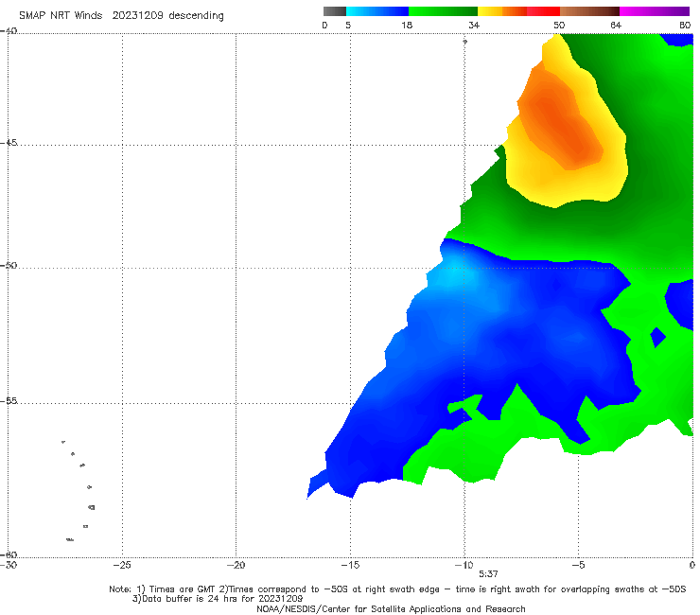Click the red segment of the color bar
The width and height of the screenshot is (700, 615).
(x=543, y=11)
